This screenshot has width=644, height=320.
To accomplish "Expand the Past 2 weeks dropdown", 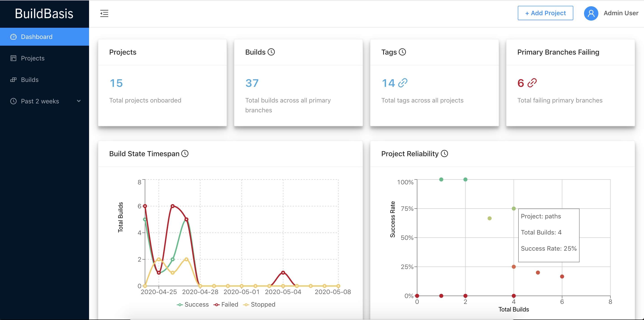I will 40,101.
